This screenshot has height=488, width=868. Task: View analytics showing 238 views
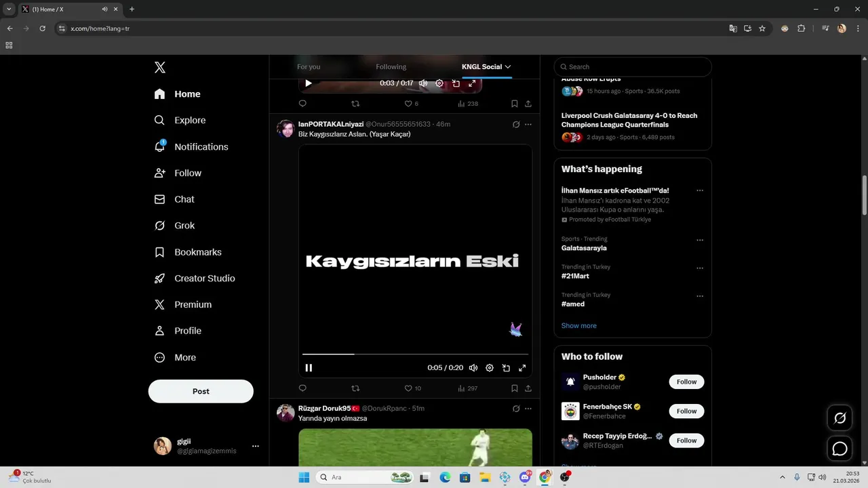click(x=467, y=104)
